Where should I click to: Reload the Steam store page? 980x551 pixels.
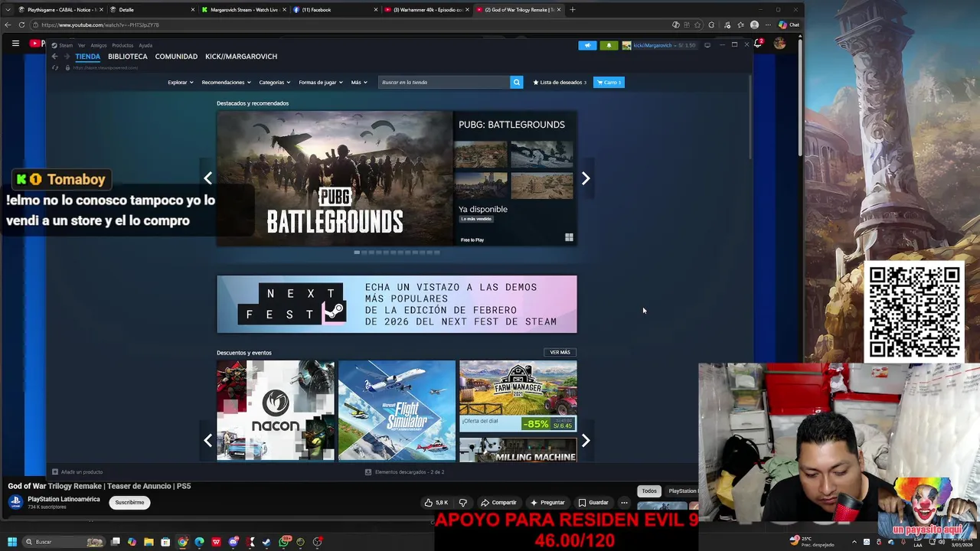tap(54, 68)
